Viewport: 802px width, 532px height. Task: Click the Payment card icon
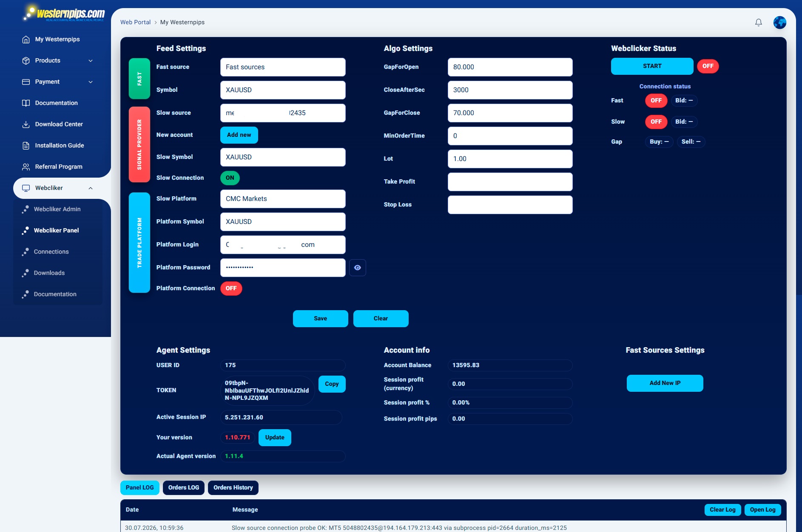26,82
